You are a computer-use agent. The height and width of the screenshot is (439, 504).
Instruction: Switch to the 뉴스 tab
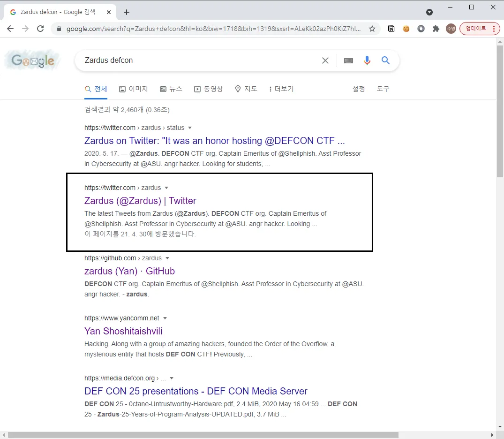click(171, 89)
